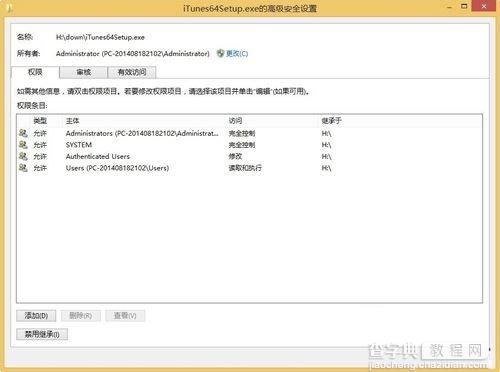Select the SYSTEM permission entry

coord(249,145)
